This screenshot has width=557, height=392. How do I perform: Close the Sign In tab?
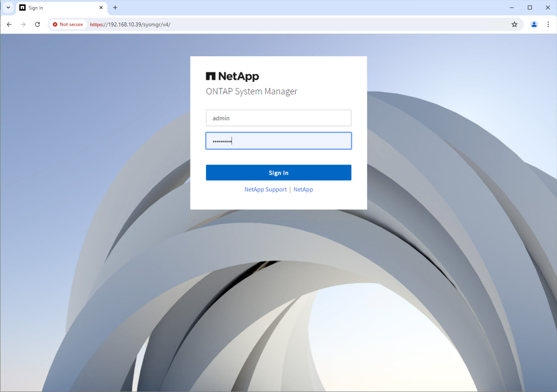pyautogui.click(x=101, y=7)
